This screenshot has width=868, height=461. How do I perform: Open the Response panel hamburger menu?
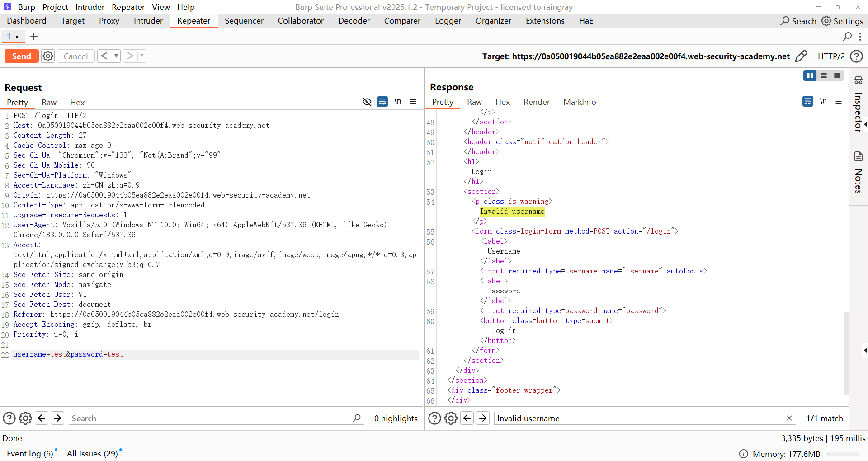[x=839, y=101]
